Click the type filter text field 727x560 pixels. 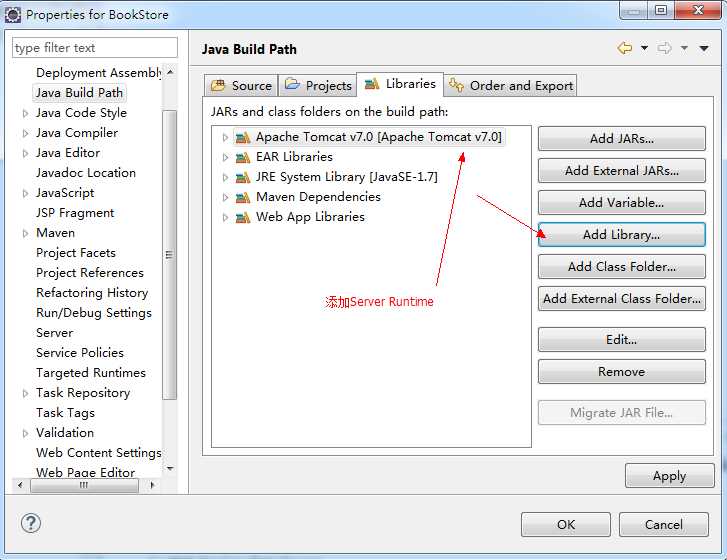coord(95,48)
